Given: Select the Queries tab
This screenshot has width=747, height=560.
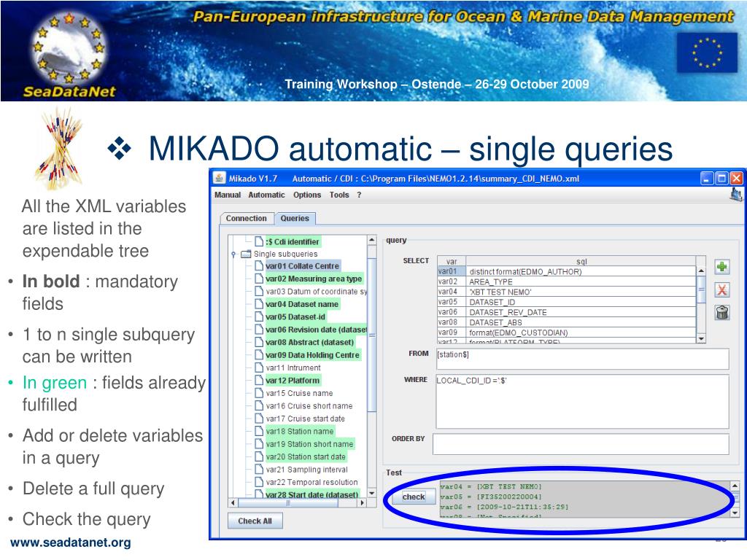Looking at the screenshot, I should 295,218.
